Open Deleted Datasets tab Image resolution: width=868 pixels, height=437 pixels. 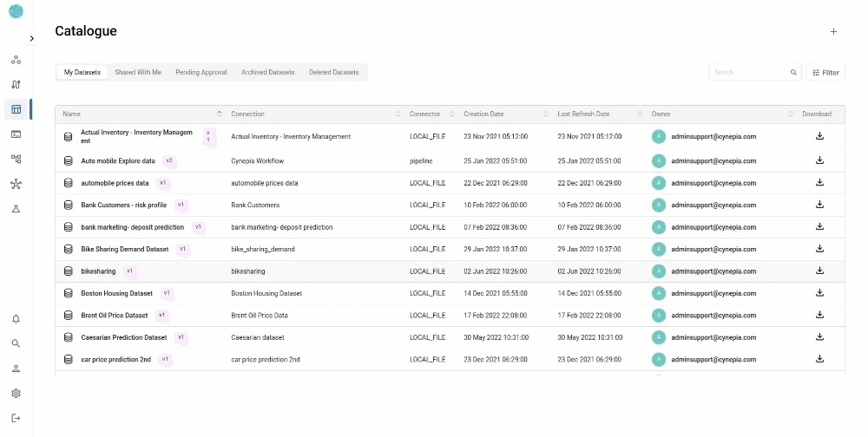click(x=334, y=73)
